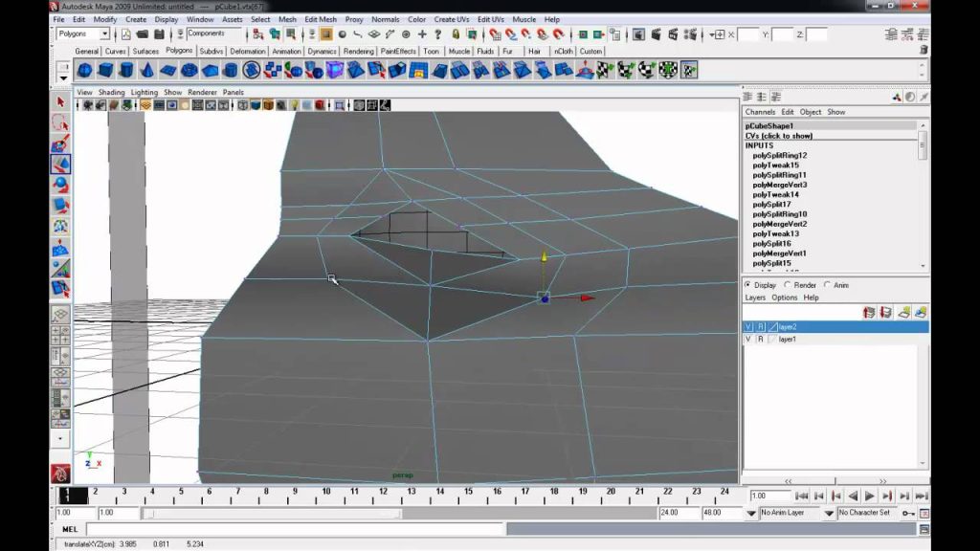The image size is (980, 551).
Task: Click the Play forwards button
Action: [x=869, y=496]
